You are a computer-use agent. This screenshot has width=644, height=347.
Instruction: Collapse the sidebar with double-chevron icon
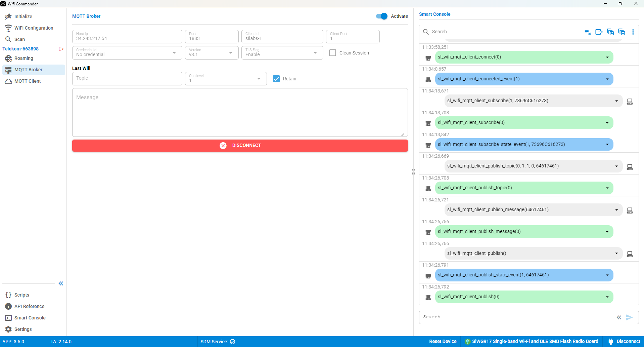coord(61,283)
